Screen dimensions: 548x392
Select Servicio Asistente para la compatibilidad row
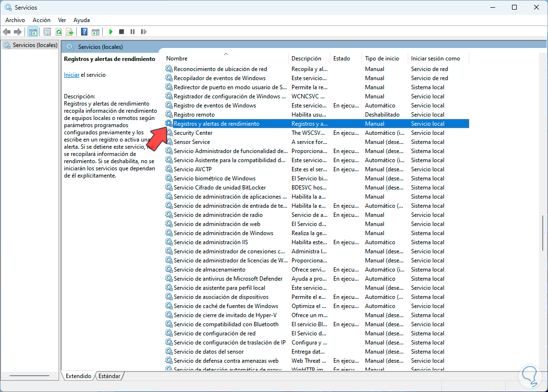[x=317, y=160]
